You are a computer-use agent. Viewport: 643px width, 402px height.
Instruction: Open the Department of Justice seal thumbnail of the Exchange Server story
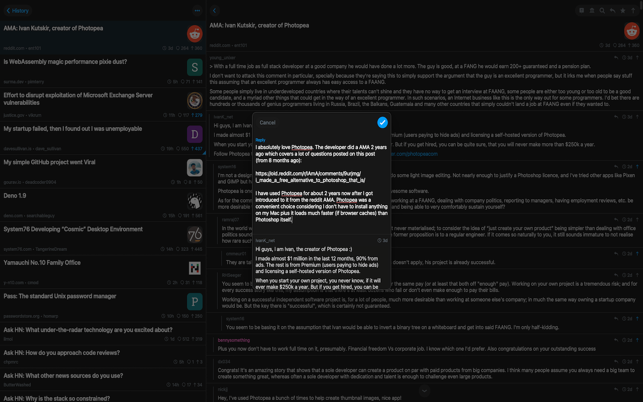click(x=194, y=100)
